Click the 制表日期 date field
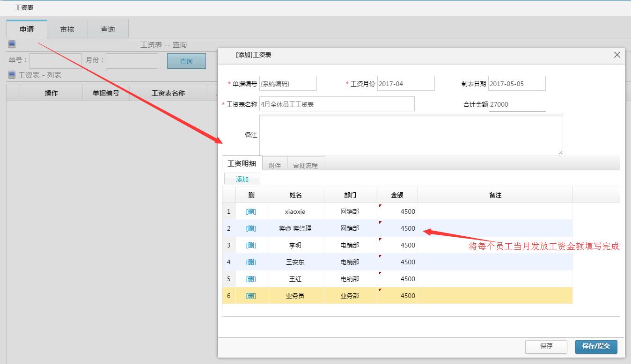The width and height of the screenshot is (631, 364). tap(516, 84)
